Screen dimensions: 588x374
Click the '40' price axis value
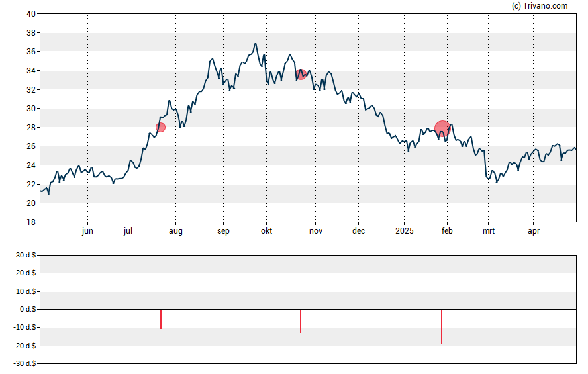click(31, 14)
